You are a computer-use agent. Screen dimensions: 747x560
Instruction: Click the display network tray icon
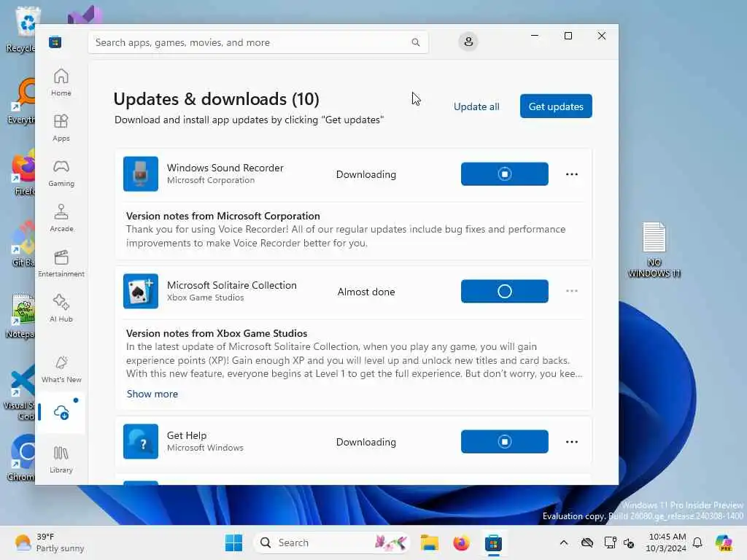(x=610, y=542)
